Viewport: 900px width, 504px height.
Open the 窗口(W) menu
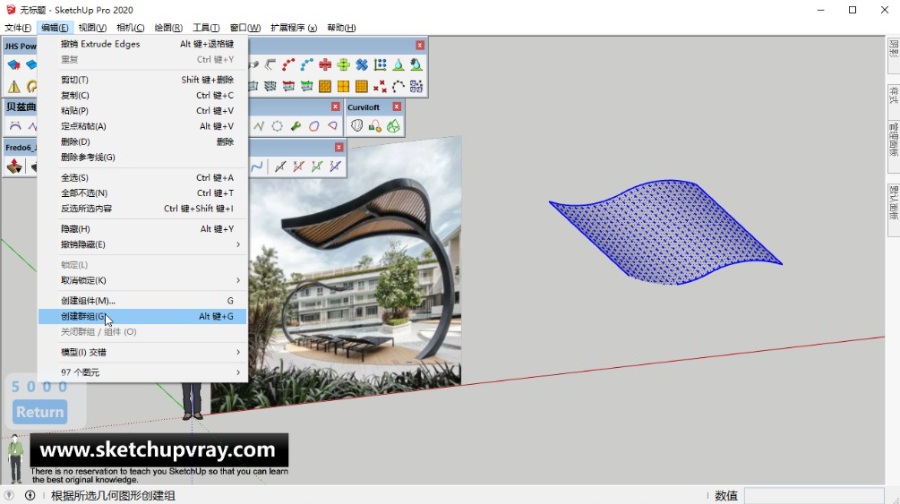pos(245,28)
